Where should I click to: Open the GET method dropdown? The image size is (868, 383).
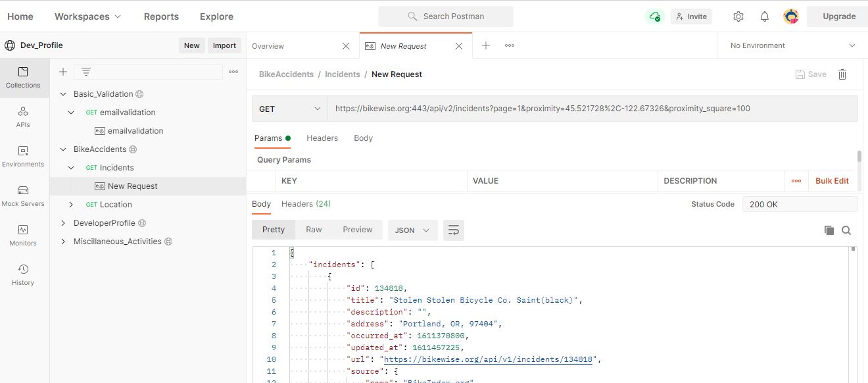pyautogui.click(x=290, y=109)
